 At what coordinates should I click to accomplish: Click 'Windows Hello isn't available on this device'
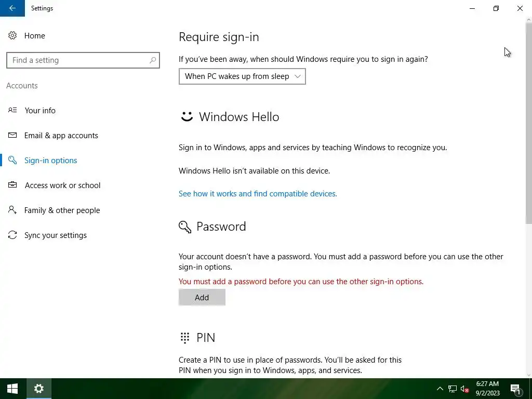pyautogui.click(x=254, y=170)
